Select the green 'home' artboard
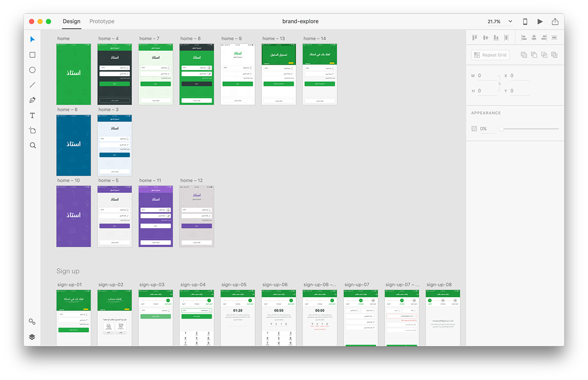This screenshot has width=588, height=380. (73, 74)
